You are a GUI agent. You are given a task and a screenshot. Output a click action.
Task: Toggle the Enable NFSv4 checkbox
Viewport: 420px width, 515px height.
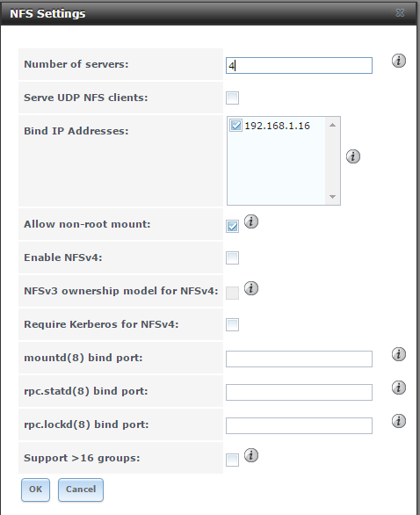point(232,257)
